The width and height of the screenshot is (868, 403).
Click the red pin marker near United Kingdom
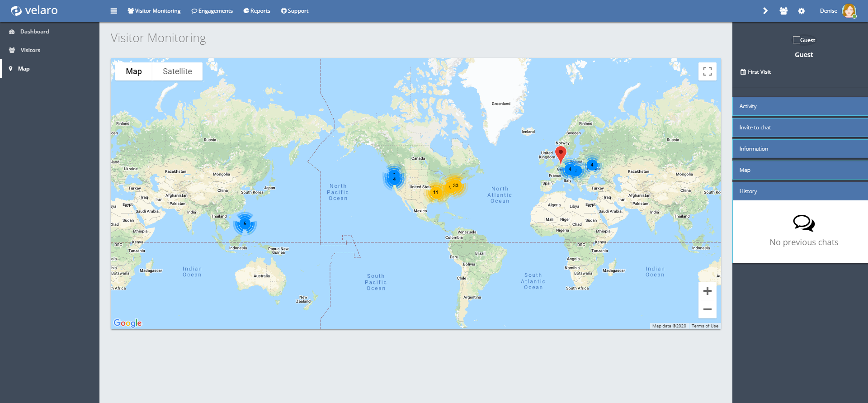[561, 155]
